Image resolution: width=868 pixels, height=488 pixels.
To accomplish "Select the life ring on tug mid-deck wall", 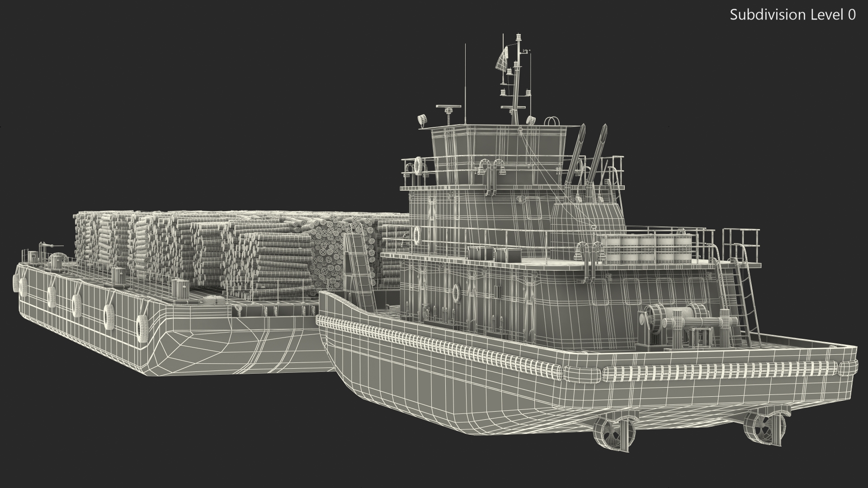I will (416, 235).
